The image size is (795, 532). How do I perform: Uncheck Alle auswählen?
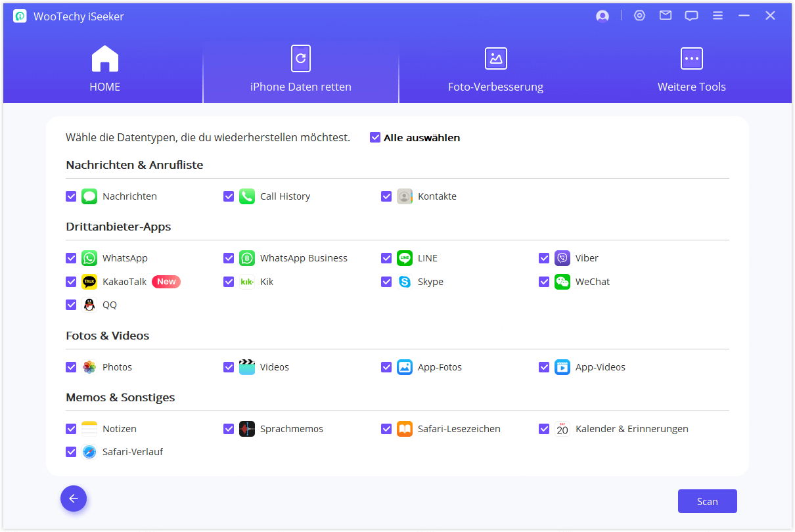(375, 137)
